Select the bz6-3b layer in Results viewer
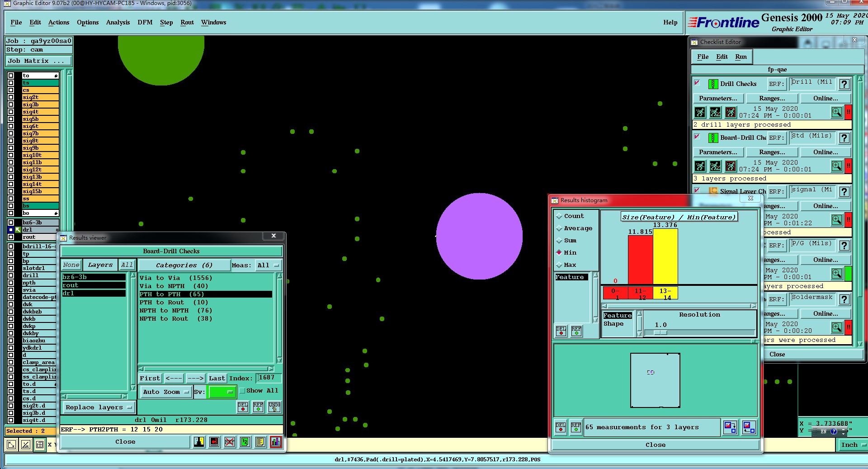Viewport: 868px width, 469px height. click(x=94, y=277)
